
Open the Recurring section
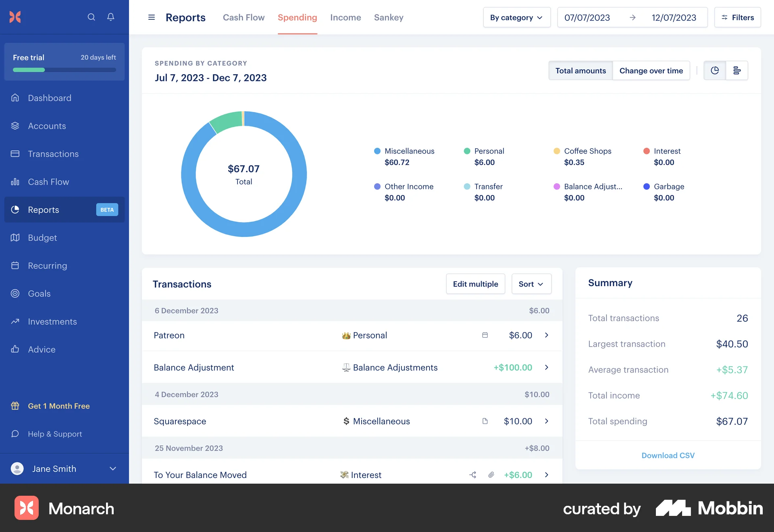tap(47, 266)
